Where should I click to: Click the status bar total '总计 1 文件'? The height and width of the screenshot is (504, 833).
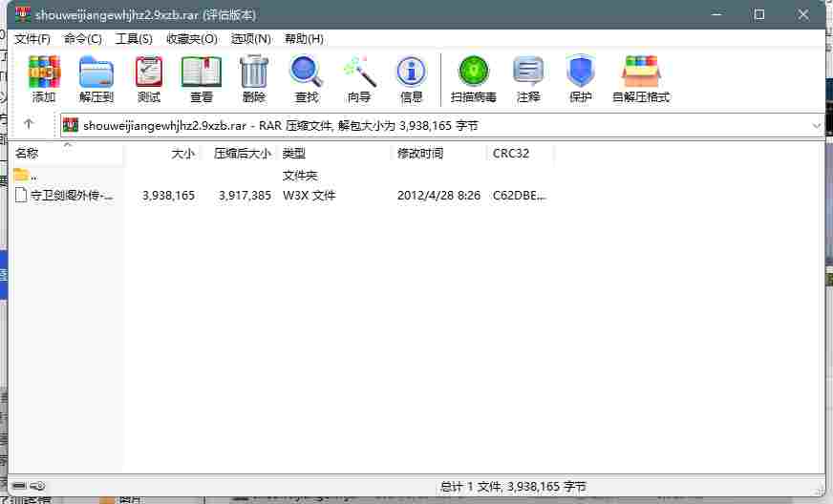pyautogui.click(x=471, y=487)
